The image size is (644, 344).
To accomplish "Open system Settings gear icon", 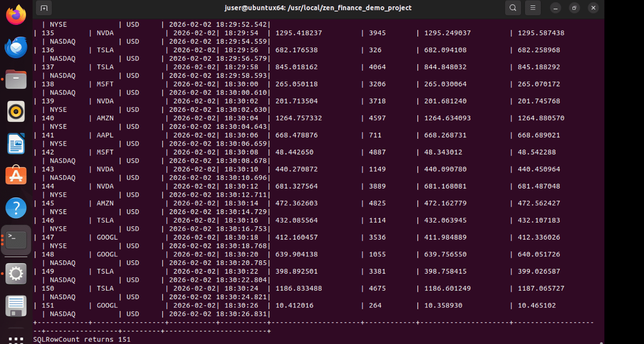I will (16, 274).
